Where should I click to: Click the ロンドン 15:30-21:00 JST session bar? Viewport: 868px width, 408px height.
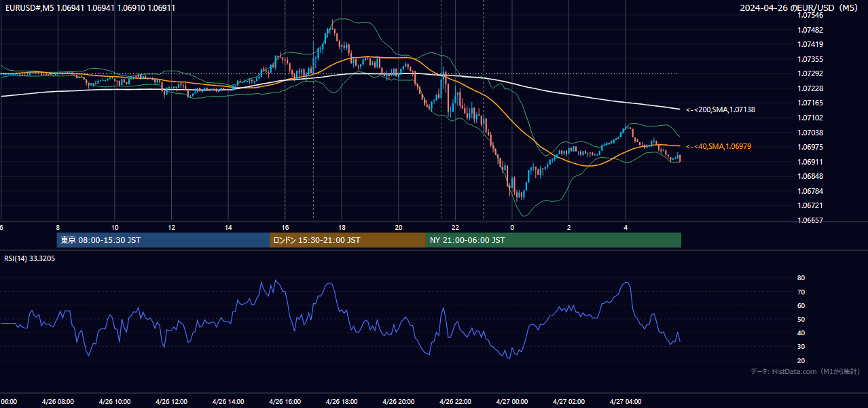click(348, 240)
